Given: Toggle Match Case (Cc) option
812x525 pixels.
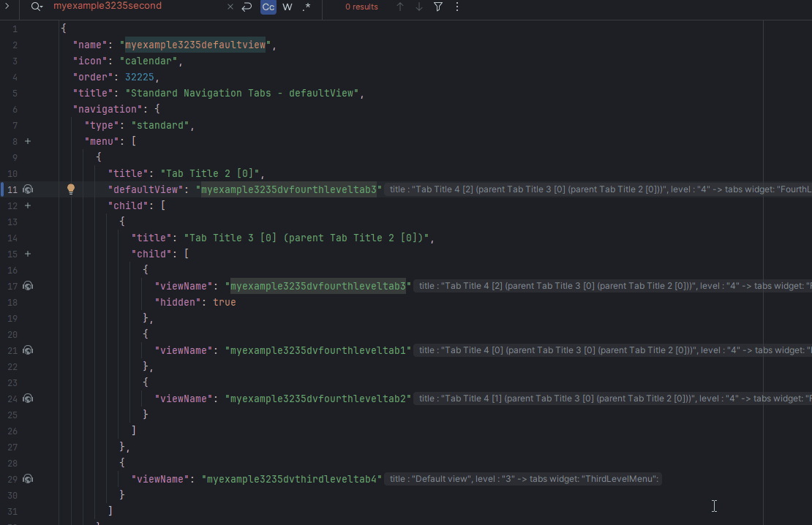Looking at the screenshot, I should tap(268, 7).
